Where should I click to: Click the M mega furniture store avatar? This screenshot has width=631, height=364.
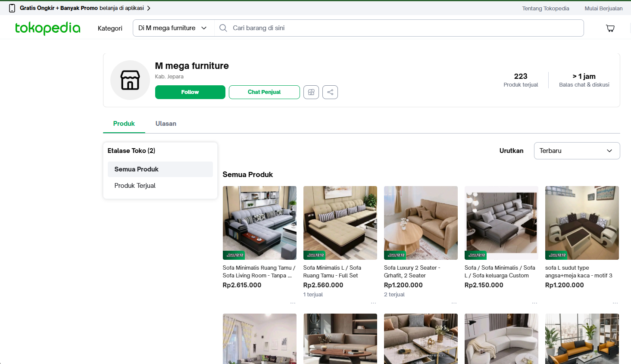pyautogui.click(x=130, y=80)
